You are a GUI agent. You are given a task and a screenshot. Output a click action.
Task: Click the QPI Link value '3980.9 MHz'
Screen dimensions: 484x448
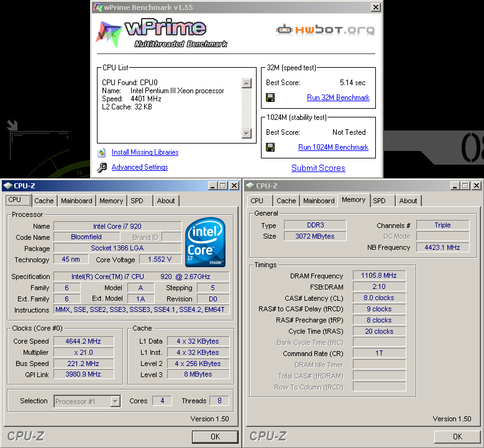coord(83,374)
